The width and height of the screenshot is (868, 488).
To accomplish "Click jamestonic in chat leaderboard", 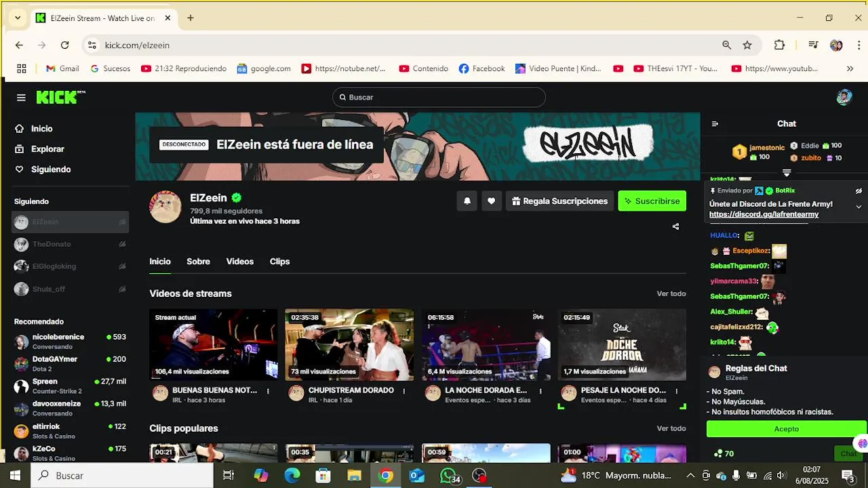I will 767,147.
